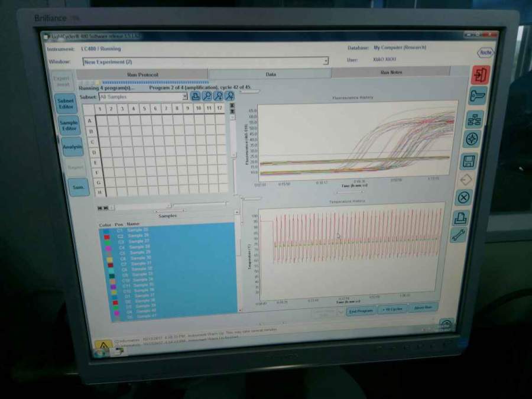This screenshot has width=532, height=399.
Task: Click the plate grid vertical scrollbar
Action: [233, 136]
